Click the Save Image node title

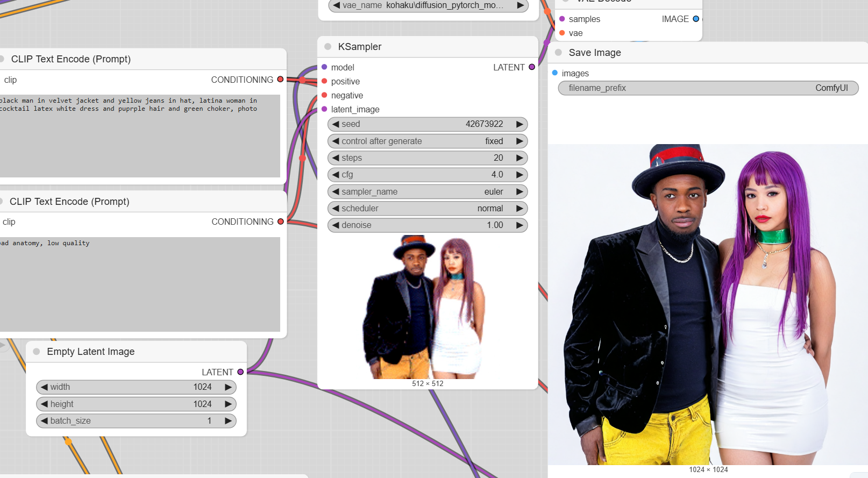tap(595, 53)
